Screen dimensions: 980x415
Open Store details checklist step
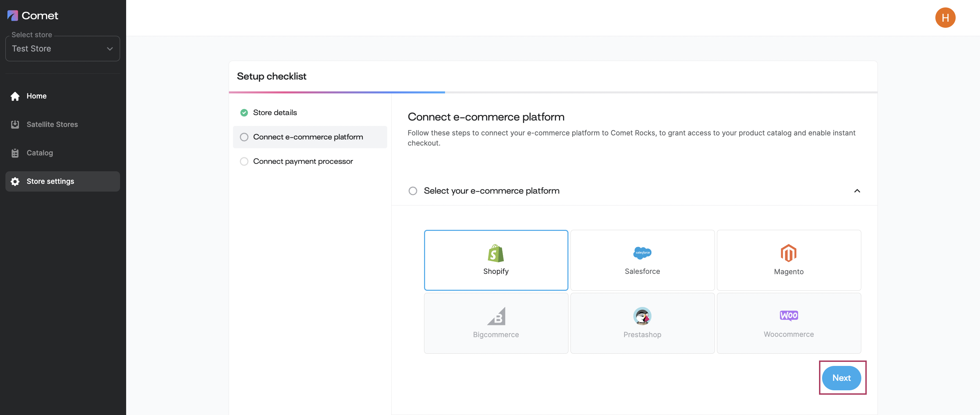pos(275,113)
